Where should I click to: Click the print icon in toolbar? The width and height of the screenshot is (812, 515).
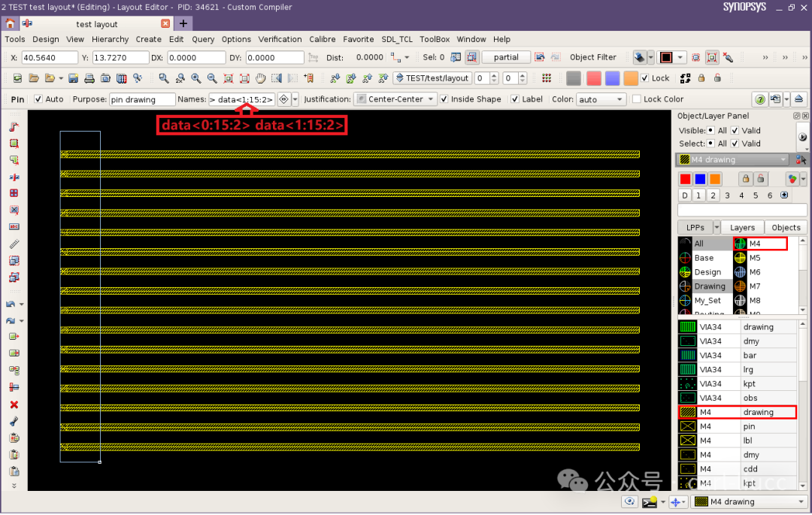coord(89,78)
